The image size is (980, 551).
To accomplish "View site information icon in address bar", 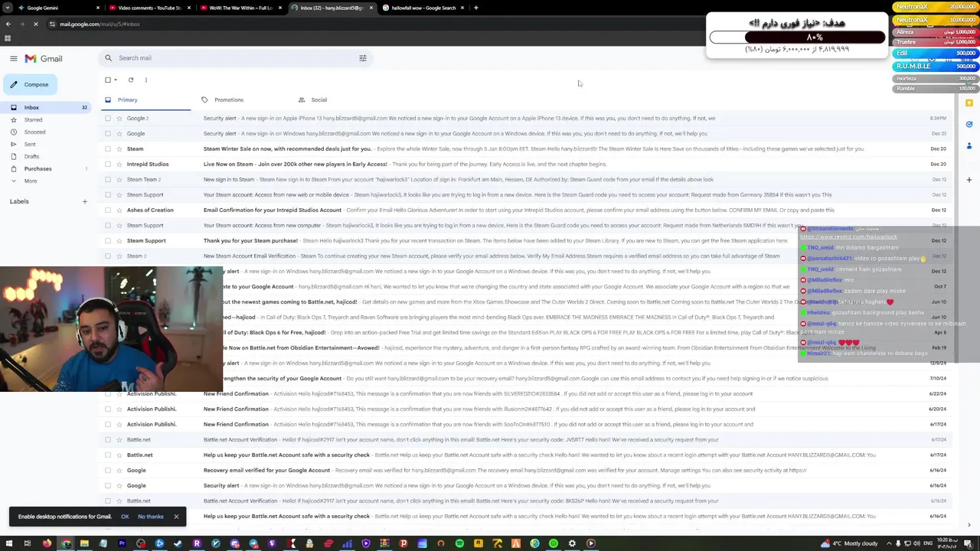I will point(52,24).
